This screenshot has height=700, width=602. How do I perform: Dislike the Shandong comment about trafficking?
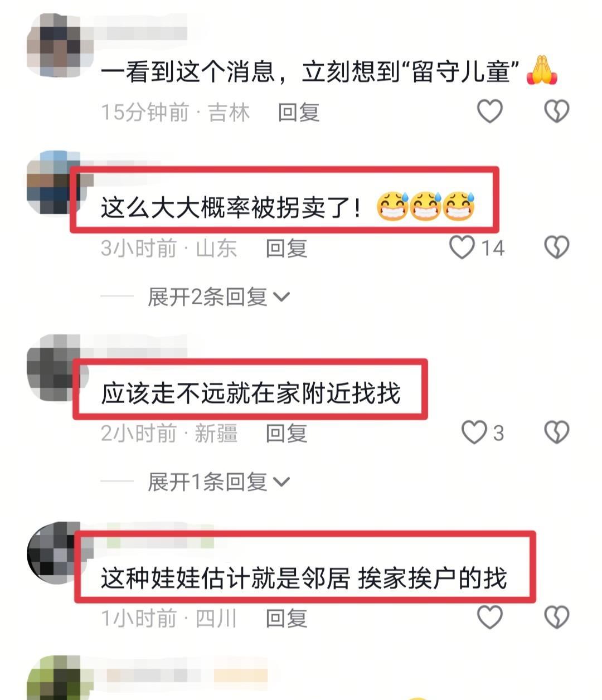coord(556,247)
